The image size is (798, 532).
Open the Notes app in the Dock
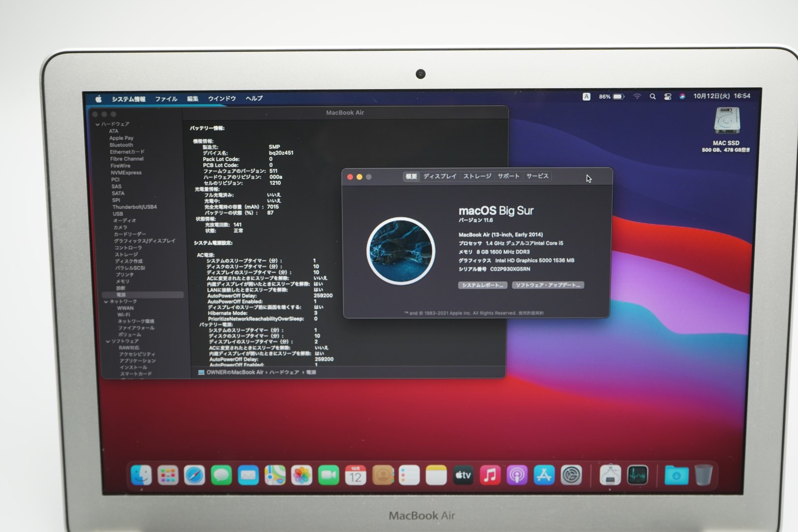[x=436, y=475]
